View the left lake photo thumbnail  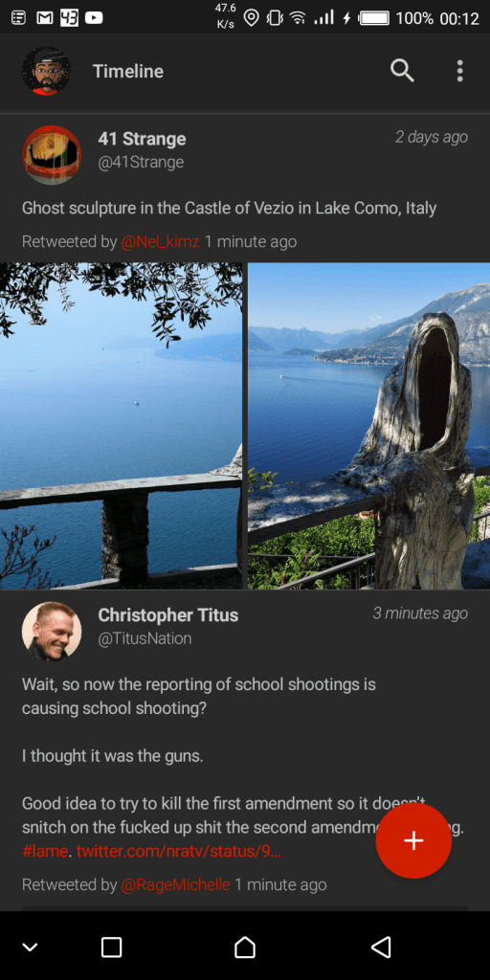(121, 426)
